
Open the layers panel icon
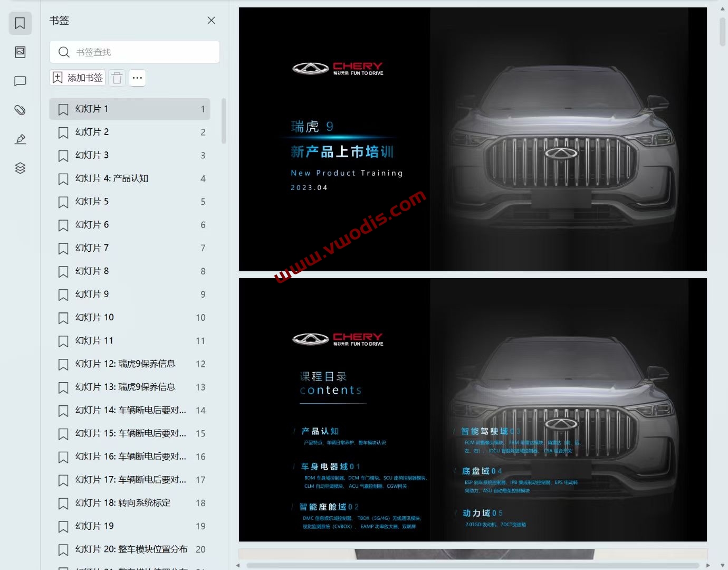click(20, 168)
